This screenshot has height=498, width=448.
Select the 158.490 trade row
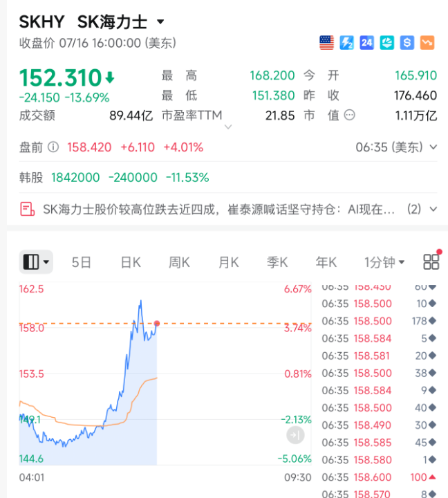(x=379, y=425)
